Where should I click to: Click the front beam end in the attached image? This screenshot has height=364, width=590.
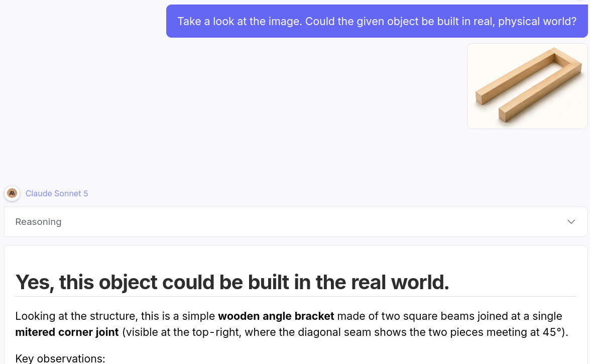tap(502, 114)
